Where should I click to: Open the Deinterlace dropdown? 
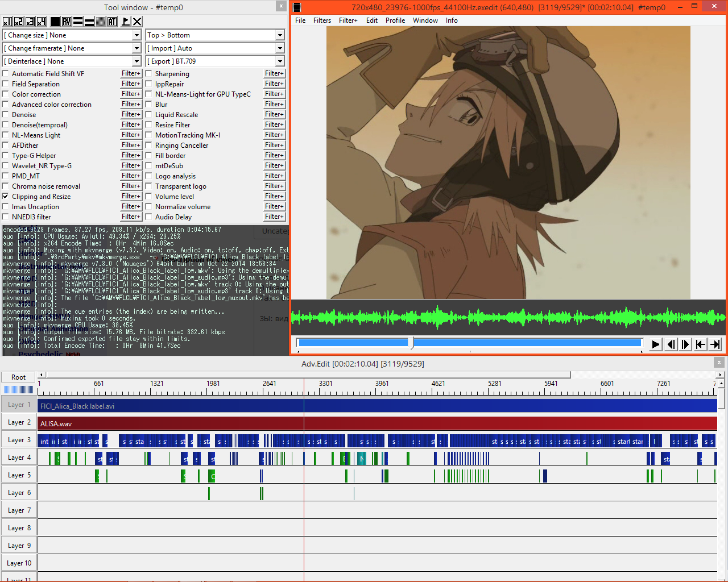tap(136, 61)
